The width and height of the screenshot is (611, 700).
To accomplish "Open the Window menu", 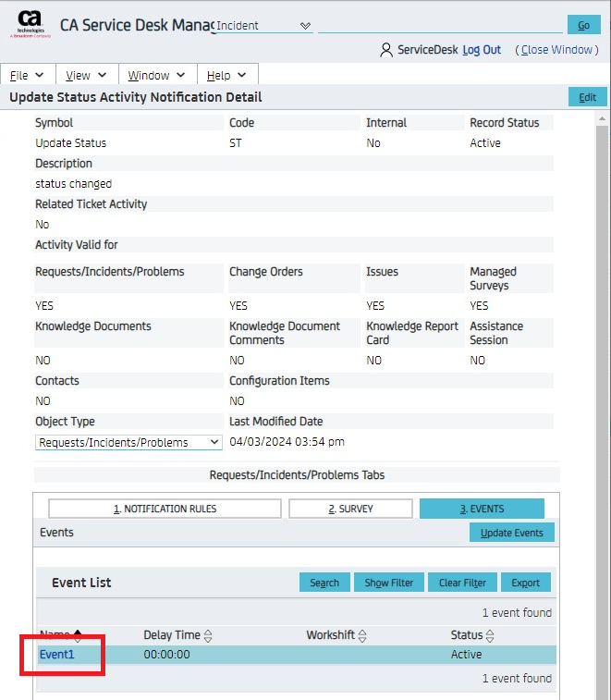I will (x=156, y=75).
